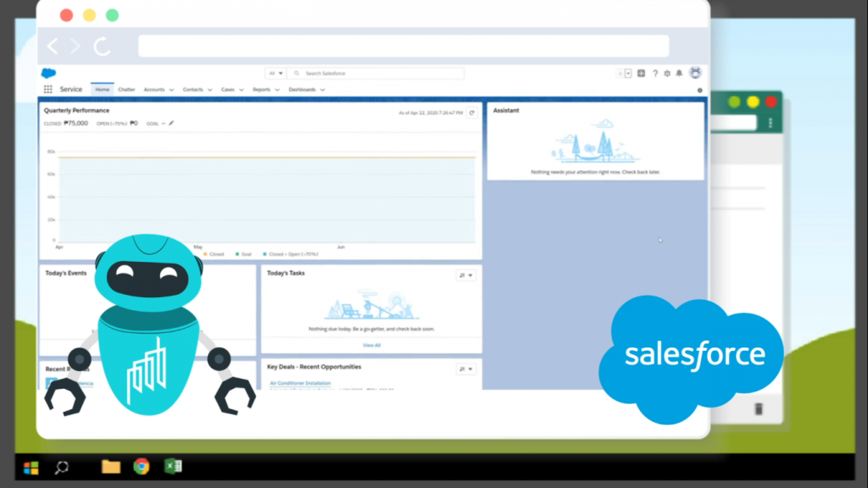The image size is (868, 488).
Task: Open the Help question mark icon
Action: (x=655, y=73)
